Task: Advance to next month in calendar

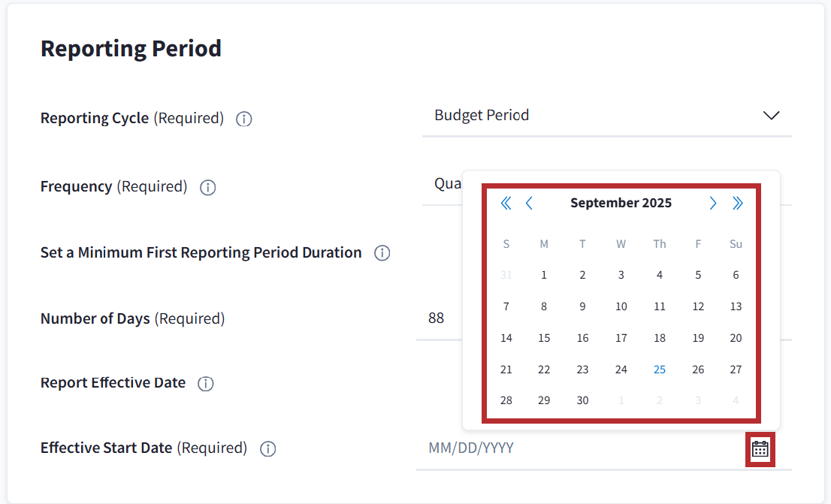Action: click(713, 203)
